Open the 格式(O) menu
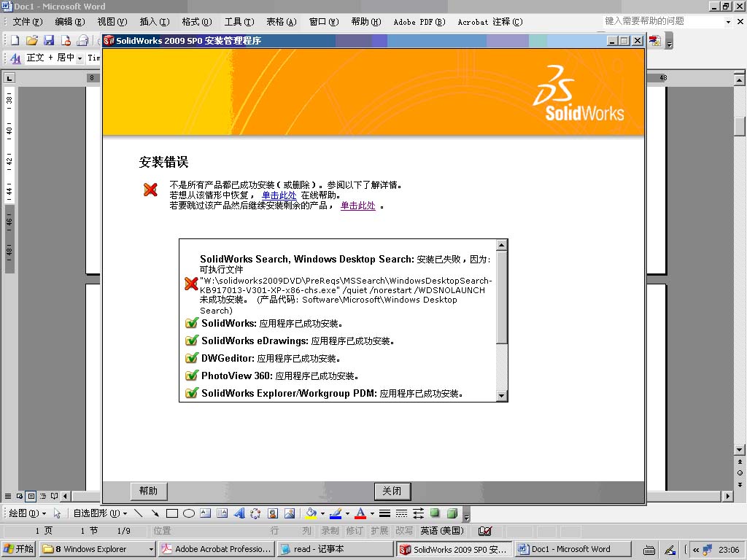Viewport: 747px width, 560px height. [197, 22]
